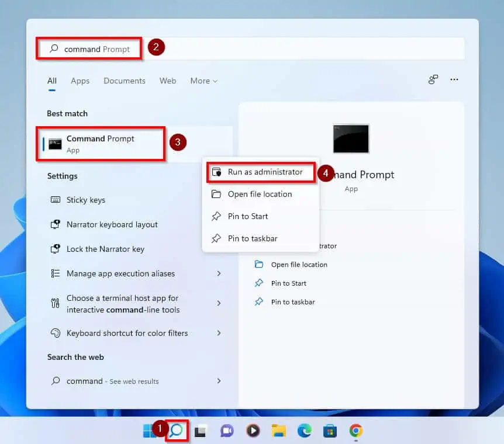Switch to the All search tab
Image resolution: width=504 pixels, height=444 pixels.
[x=52, y=81]
